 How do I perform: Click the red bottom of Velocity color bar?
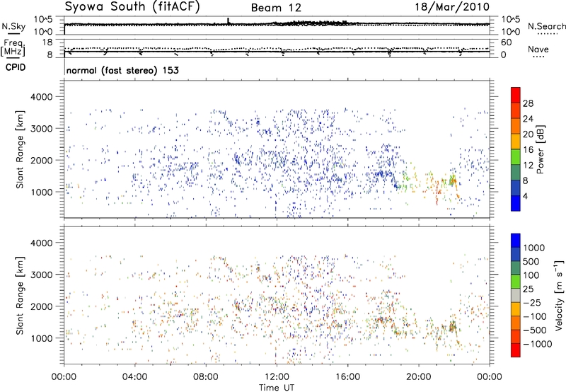point(516,350)
